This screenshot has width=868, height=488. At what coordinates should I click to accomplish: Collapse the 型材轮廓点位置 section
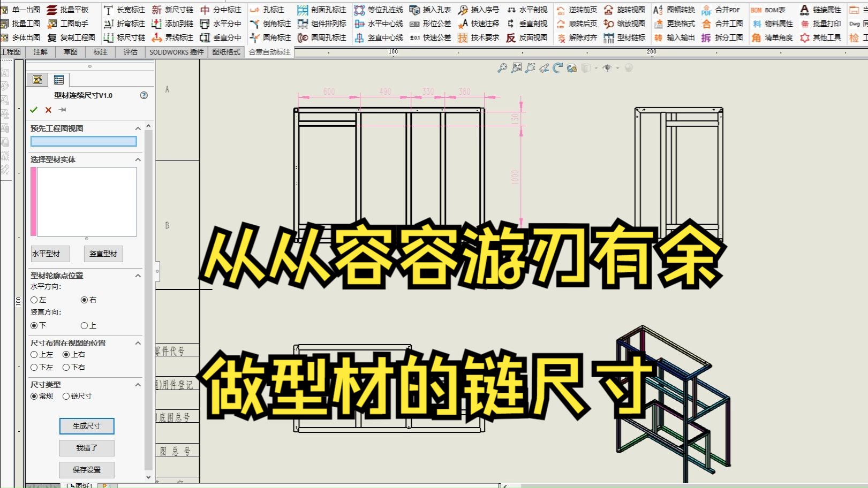(138, 275)
